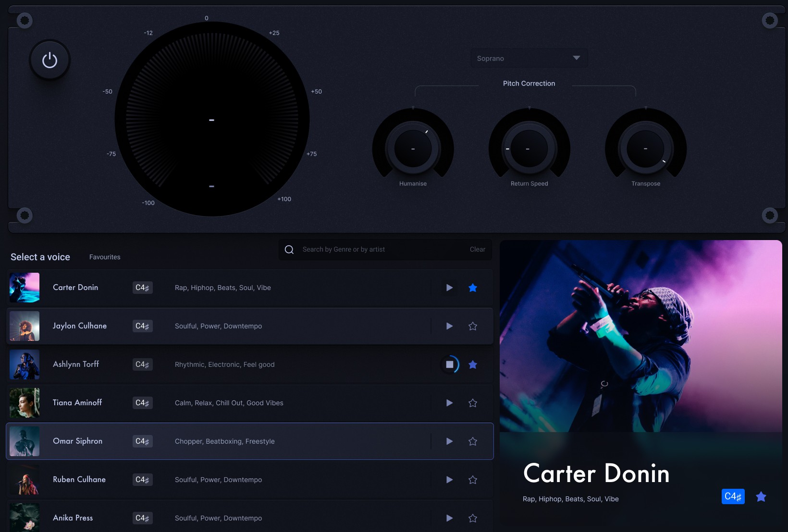Play Tiana Aminoff's voice preview

(449, 403)
